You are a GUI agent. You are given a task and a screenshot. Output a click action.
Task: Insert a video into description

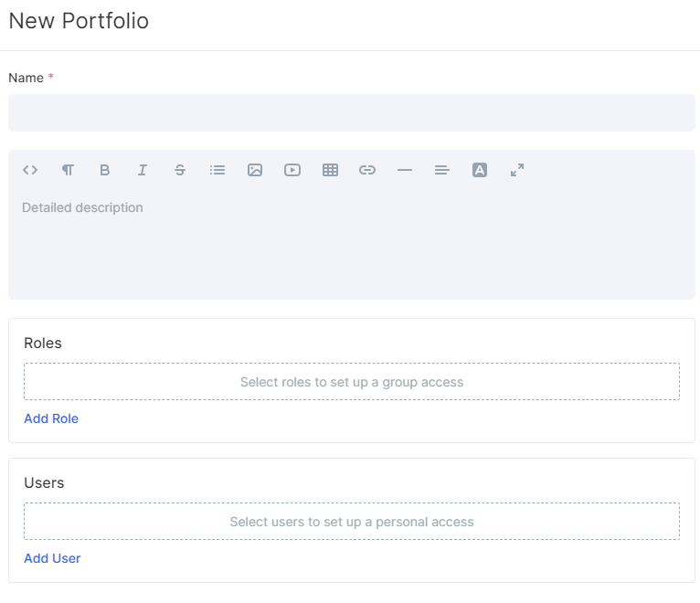coord(292,170)
